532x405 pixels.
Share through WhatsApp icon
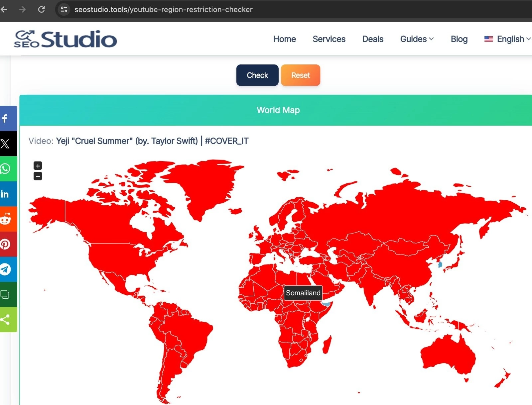[x=5, y=169]
